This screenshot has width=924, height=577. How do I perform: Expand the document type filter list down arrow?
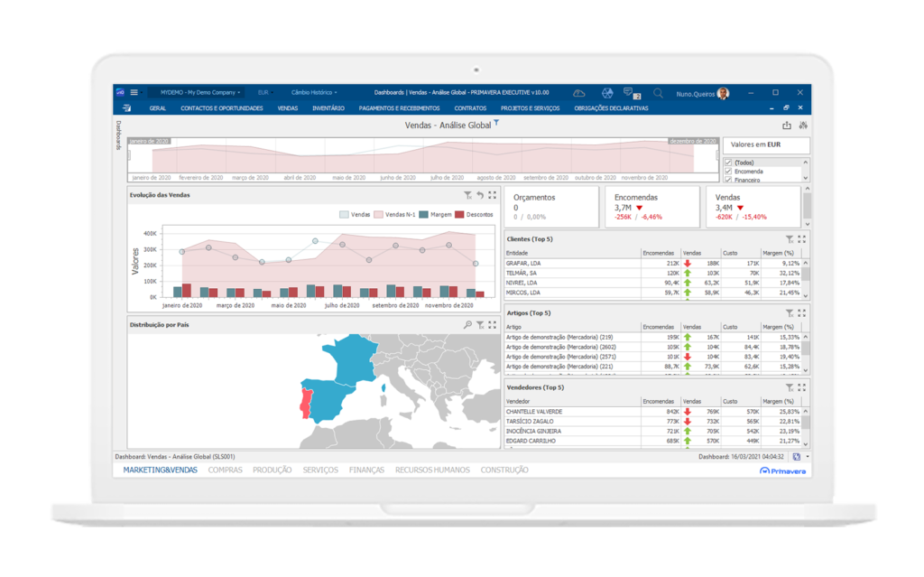806,178
